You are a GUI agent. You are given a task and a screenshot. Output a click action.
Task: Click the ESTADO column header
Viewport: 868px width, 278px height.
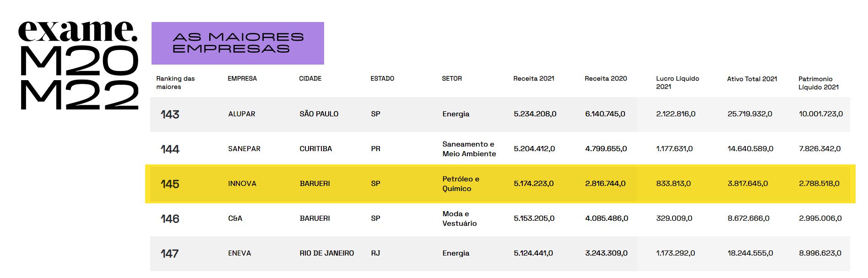click(x=382, y=78)
